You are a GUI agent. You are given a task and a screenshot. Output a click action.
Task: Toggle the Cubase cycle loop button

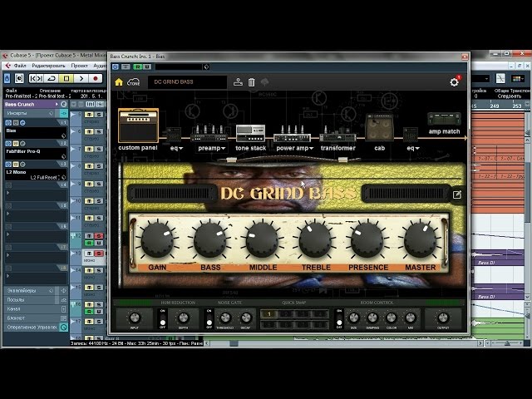click(x=52, y=78)
